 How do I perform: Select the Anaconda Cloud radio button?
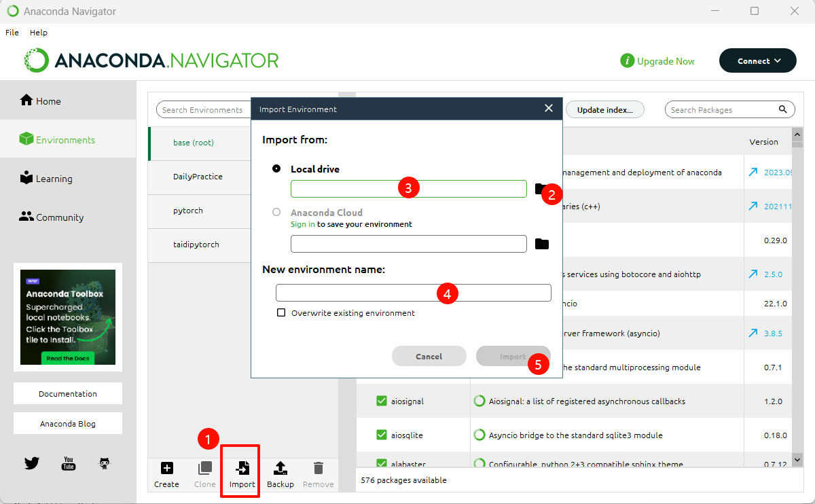(x=276, y=212)
